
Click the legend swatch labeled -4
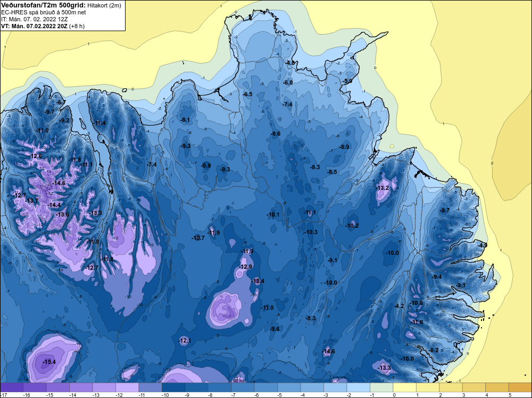click(x=311, y=387)
